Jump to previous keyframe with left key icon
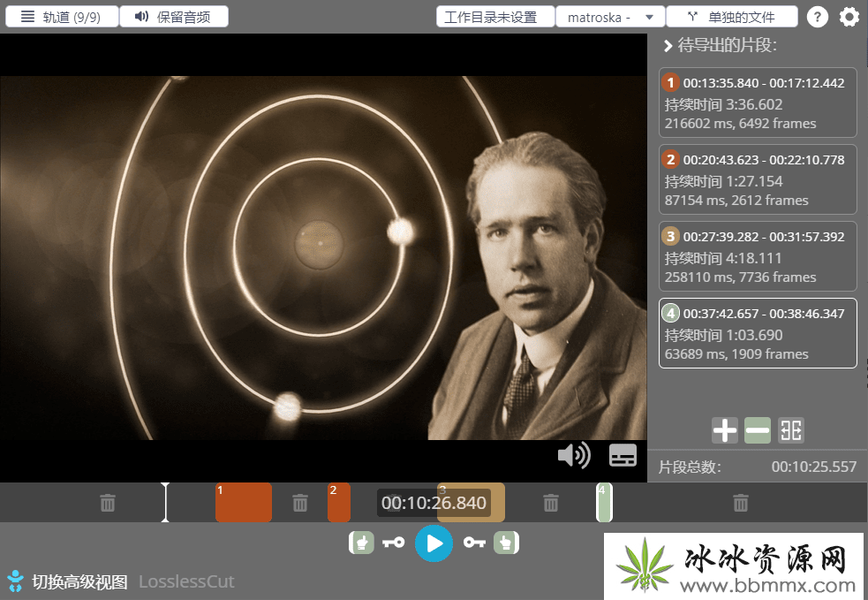 tap(394, 543)
